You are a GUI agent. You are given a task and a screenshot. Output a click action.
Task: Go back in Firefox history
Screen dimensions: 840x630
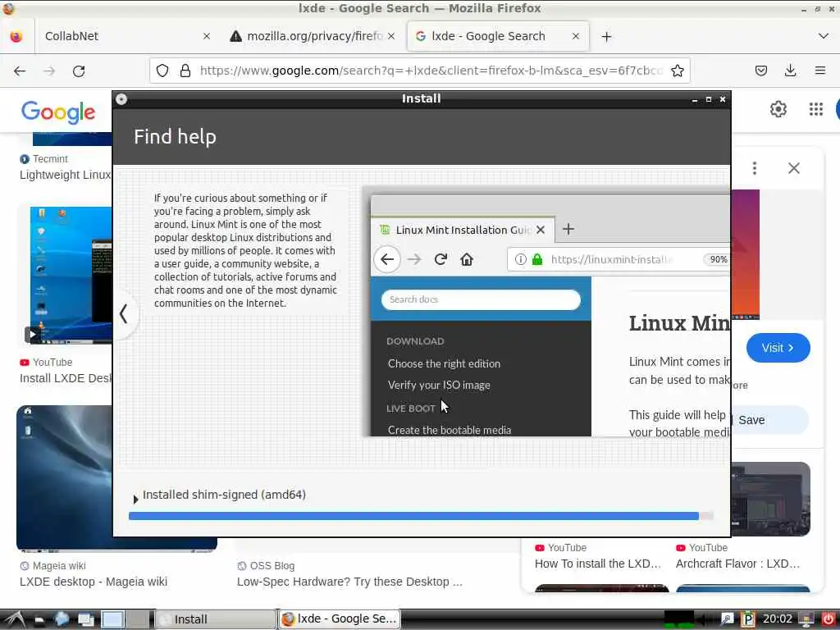20,71
